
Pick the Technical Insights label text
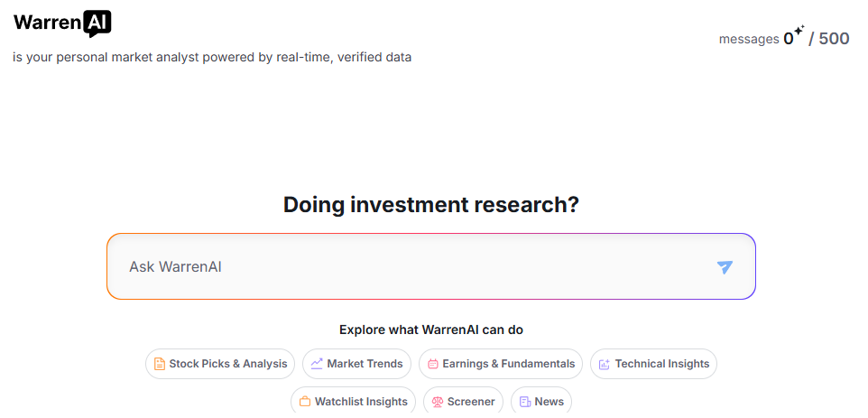662,364
